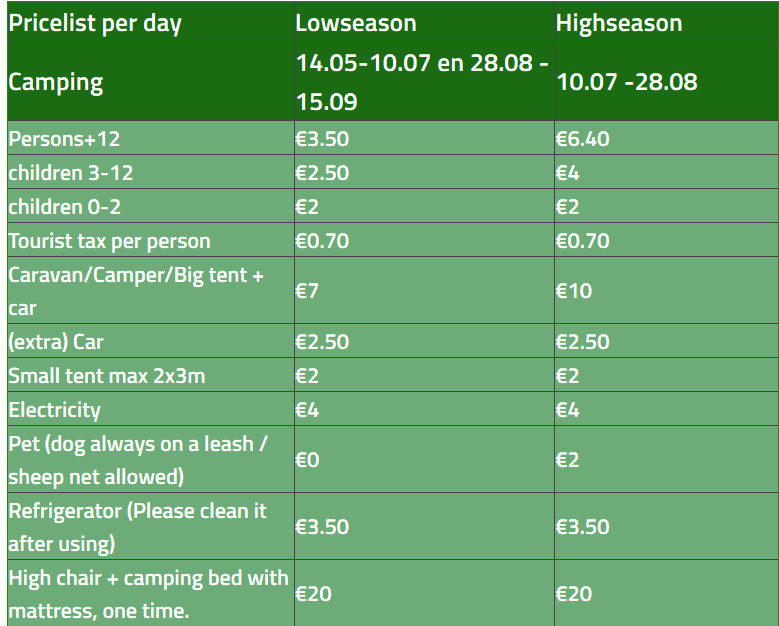Click the 'Small tent max 2x3m' cell

coord(151,375)
